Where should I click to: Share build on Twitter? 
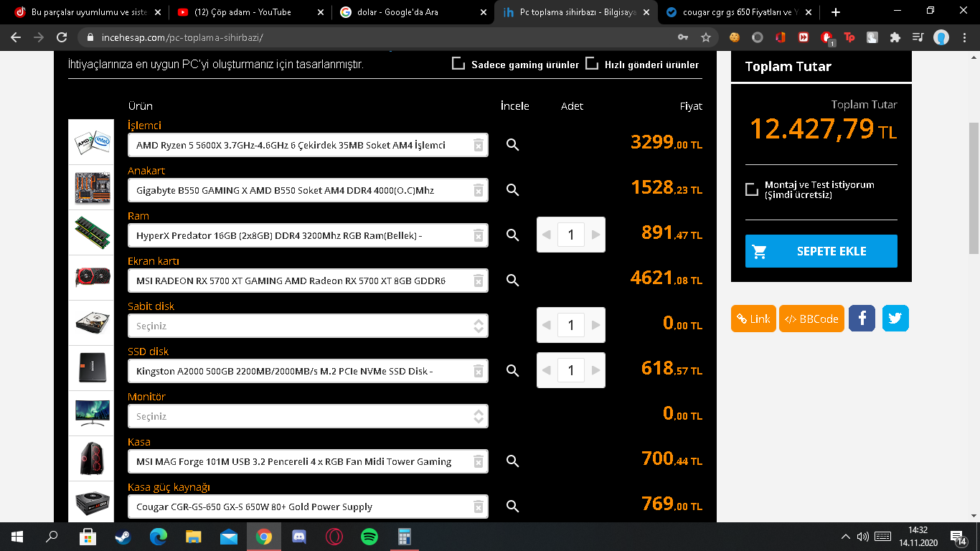tap(895, 319)
